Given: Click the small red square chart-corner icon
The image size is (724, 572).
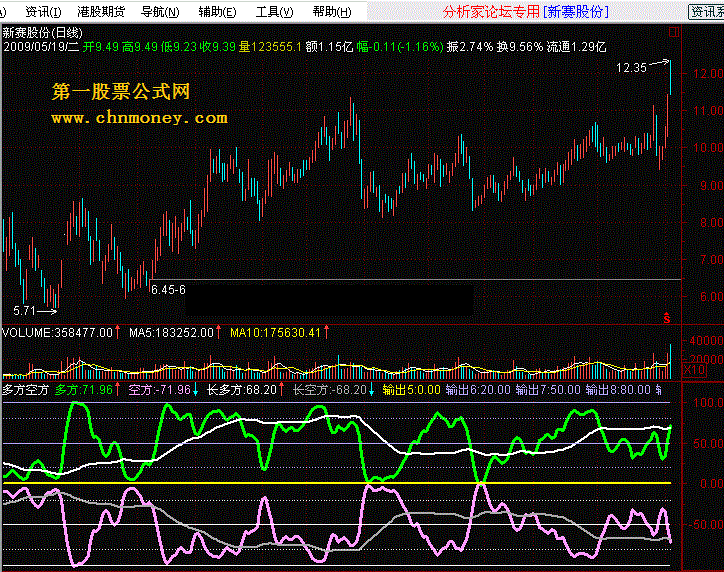Looking at the screenshot, I should point(674,32).
